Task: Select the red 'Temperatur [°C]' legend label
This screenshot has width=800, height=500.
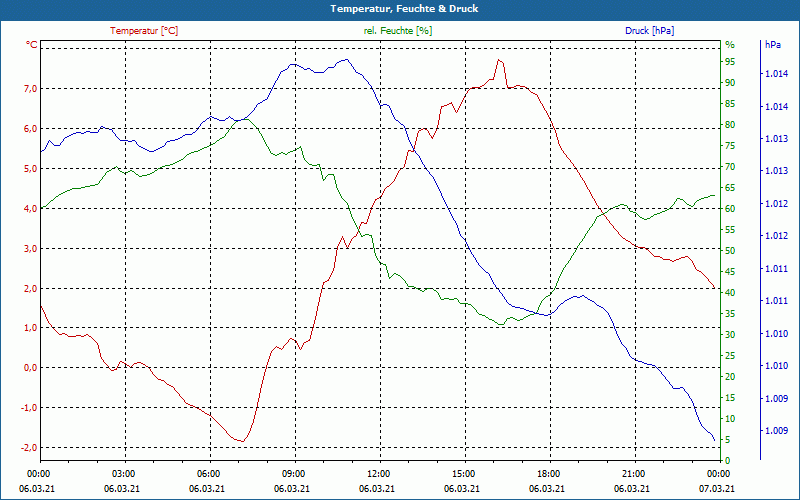Action: click(144, 31)
